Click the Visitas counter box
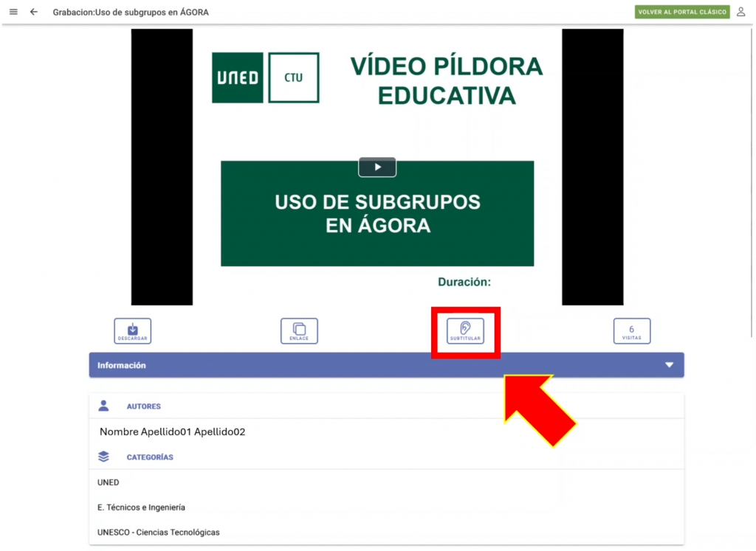The width and height of the screenshot is (756, 551). (x=631, y=331)
